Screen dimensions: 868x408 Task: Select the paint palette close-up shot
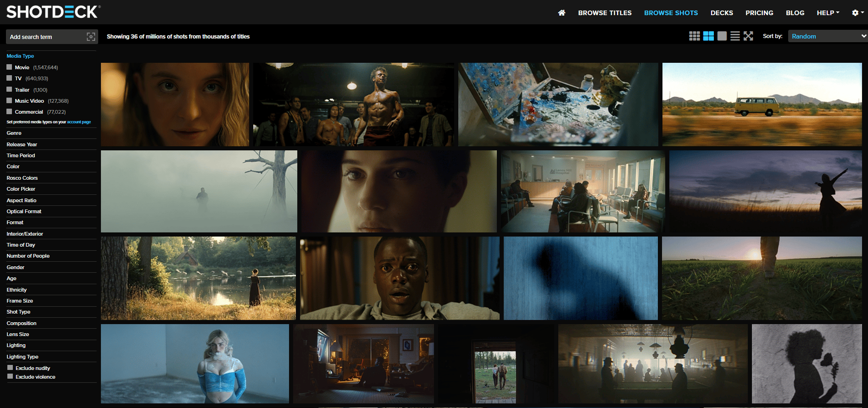(558, 105)
